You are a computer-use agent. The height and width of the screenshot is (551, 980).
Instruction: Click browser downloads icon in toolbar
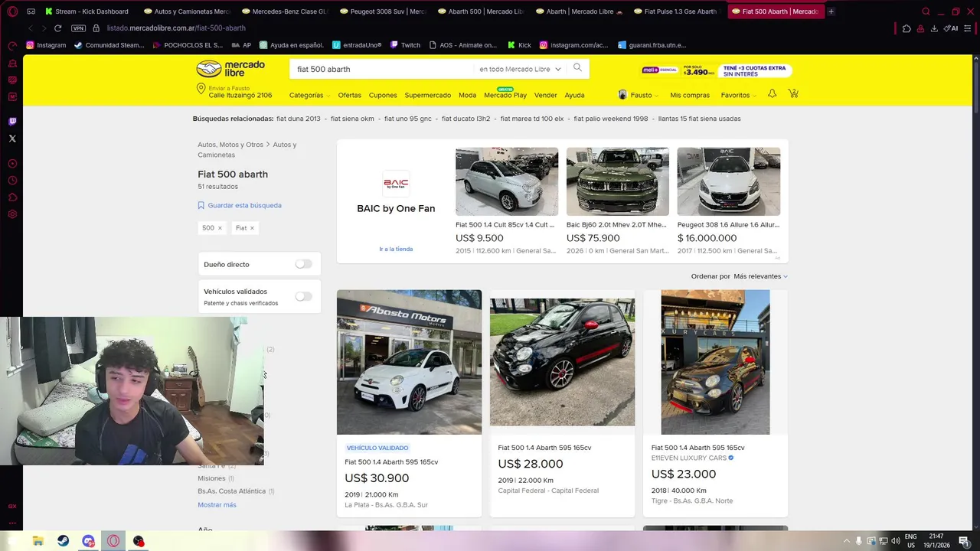[x=934, y=28]
